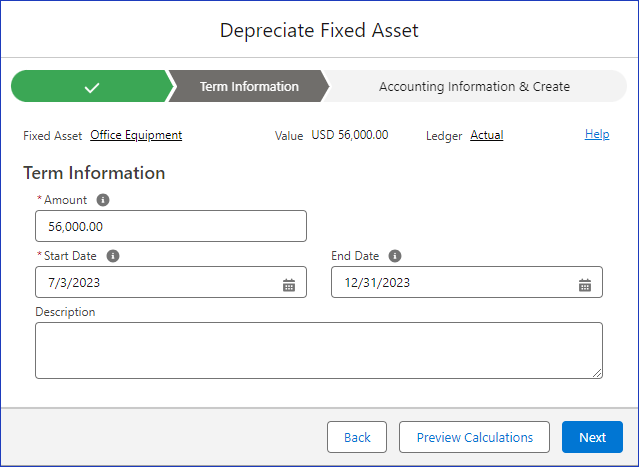Screen dimensions: 639x467
Task: Click into the Description text area
Action: [x=319, y=350]
